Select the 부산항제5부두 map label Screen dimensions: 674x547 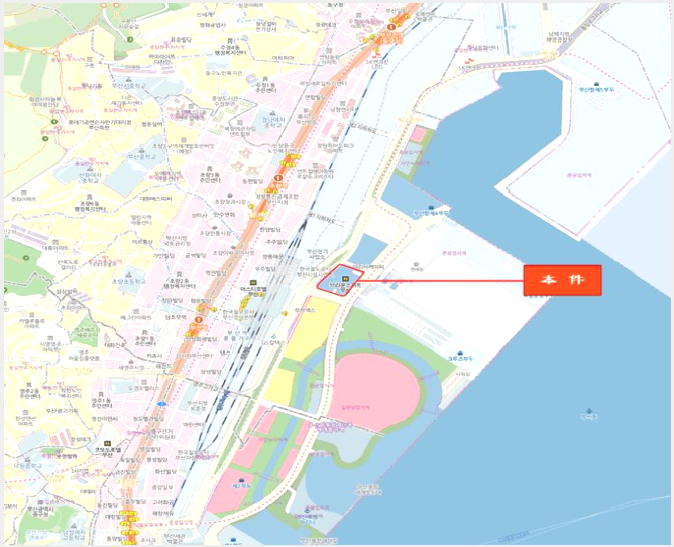tap(596, 90)
